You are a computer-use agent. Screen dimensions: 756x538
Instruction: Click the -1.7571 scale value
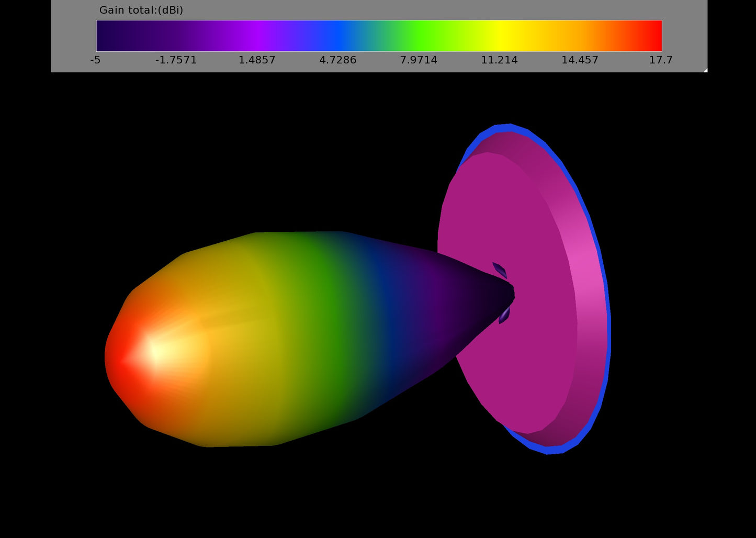[x=176, y=60]
